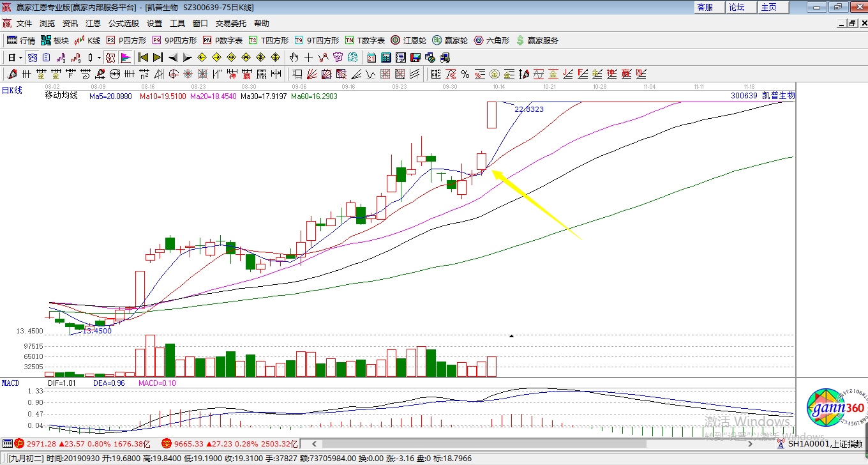Click the 主页 homepage button
868x465 pixels.
coord(773,7)
